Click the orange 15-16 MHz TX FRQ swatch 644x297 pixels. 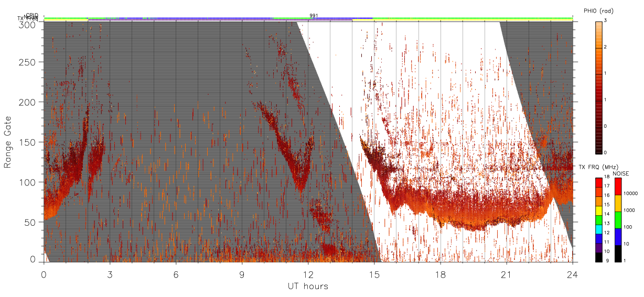(599, 201)
